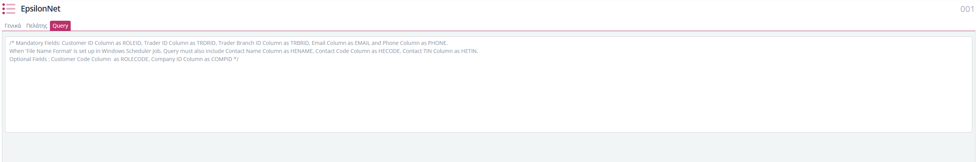
Task: Switch to the Γενικά tab
Action: coord(13,26)
